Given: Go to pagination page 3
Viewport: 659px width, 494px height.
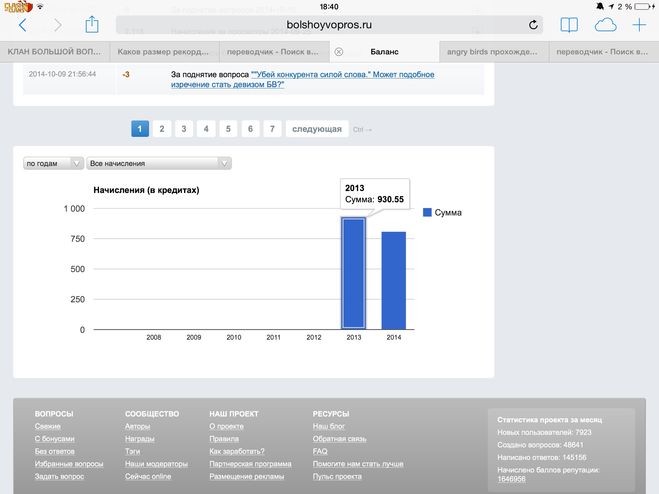Looking at the screenshot, I should pyautogui.click(x=184, y=129).
